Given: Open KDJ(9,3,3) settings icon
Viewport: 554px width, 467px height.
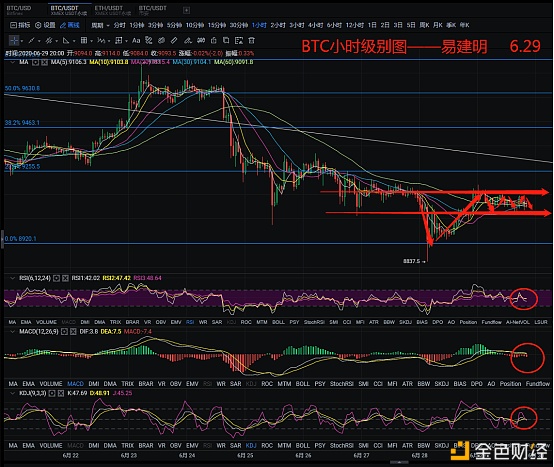Looking at the screenshot, I should [x=52, y=393].
